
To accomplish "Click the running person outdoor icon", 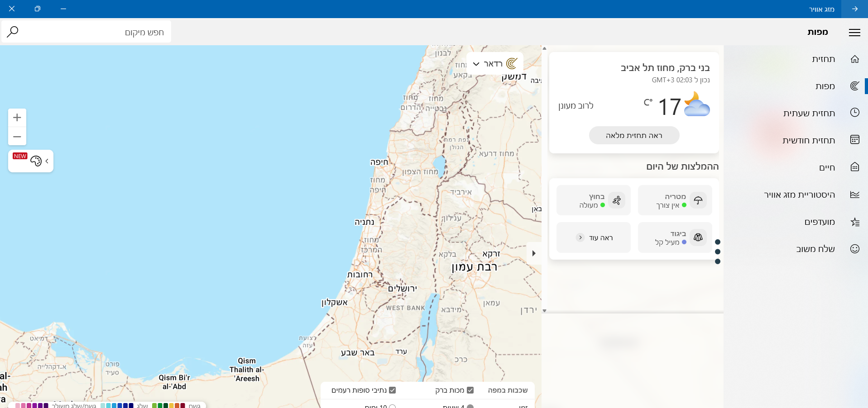I will tap(617, 200).
